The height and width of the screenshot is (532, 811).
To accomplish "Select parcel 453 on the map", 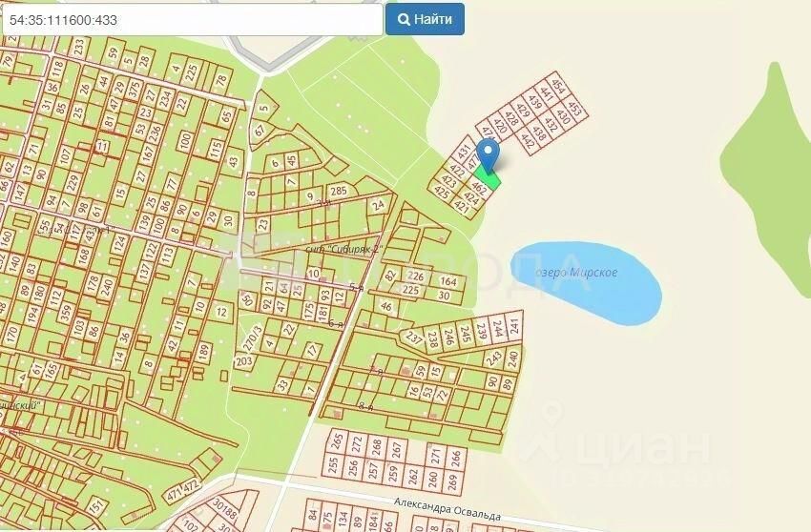I will [574, 109].
